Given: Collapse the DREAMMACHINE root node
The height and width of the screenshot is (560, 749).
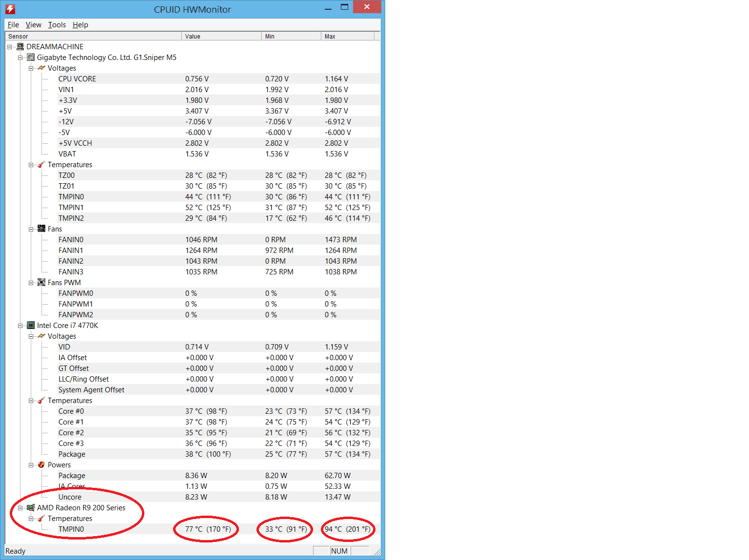Looking at the screenshot, I should [x=9, y=47].
